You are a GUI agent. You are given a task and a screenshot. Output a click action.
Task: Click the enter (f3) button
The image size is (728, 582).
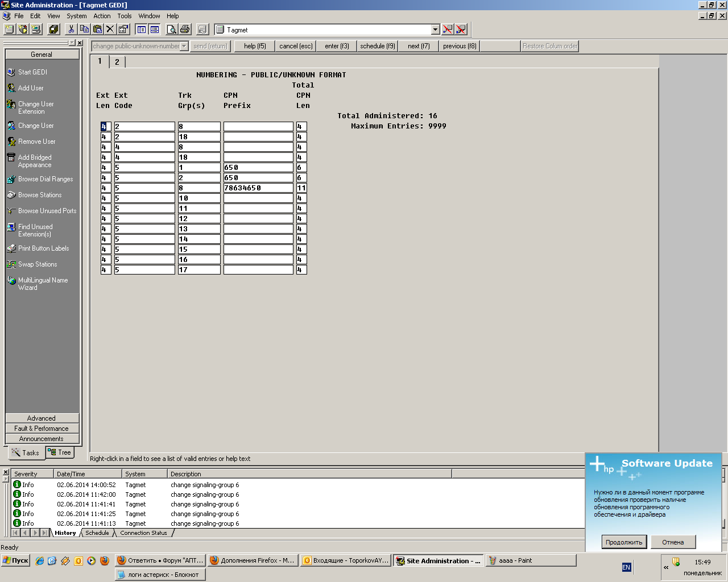(337, 46)
